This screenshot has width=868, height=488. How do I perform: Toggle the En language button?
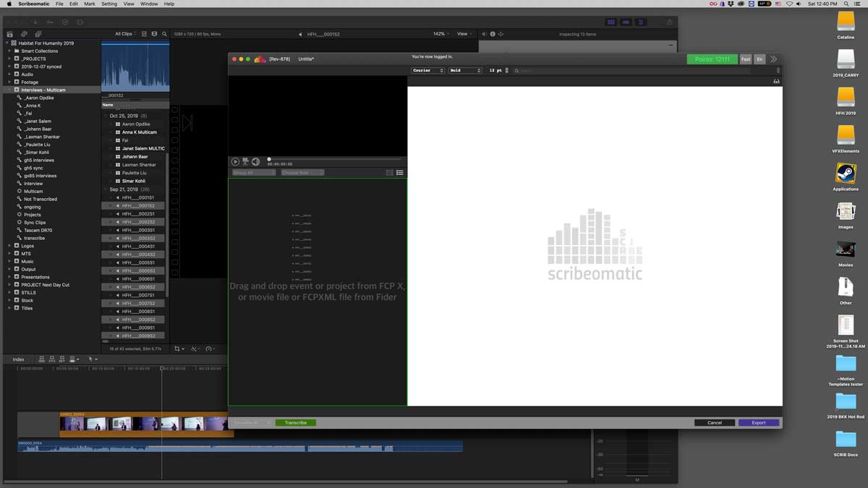click(x=759, y=59)
